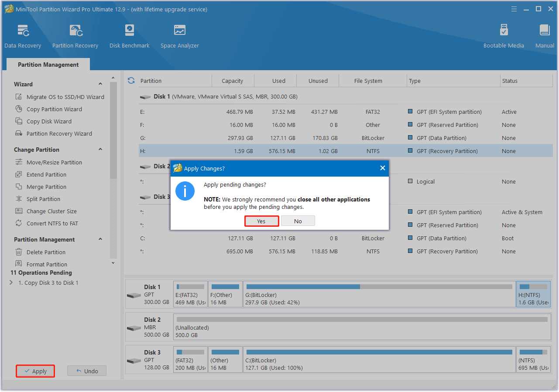Select the 695.00 MB recovery partition row

click(x=346, y=251)
